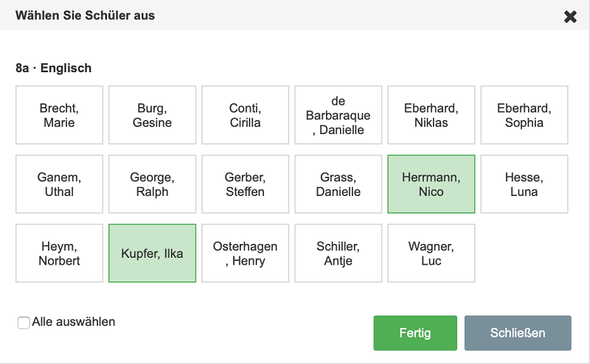
Task: Select the Eberhard, Sophia tile
Action: pos(524,115)
